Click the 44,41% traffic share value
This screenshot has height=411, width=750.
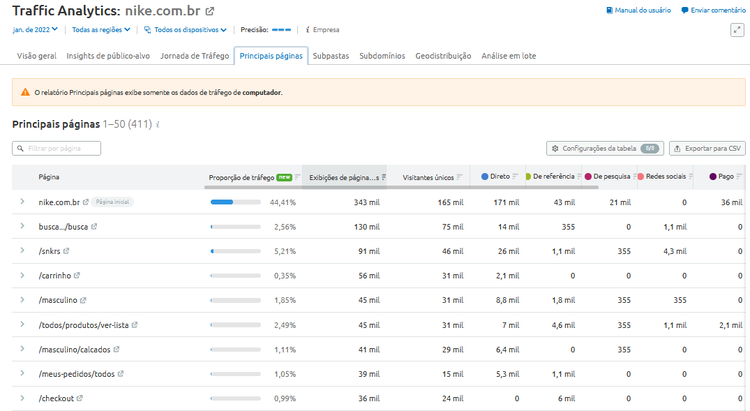283,202
